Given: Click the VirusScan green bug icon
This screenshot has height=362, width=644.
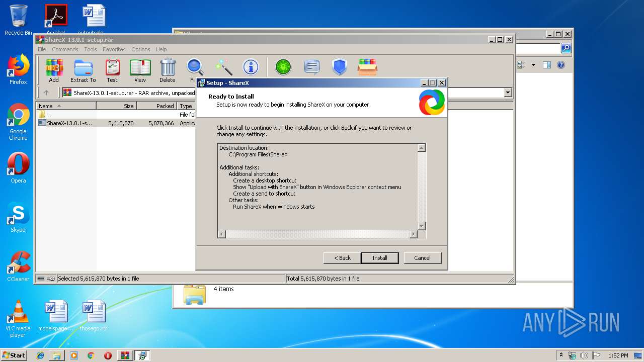Looking at the screenshot, I should click(283, 67).
